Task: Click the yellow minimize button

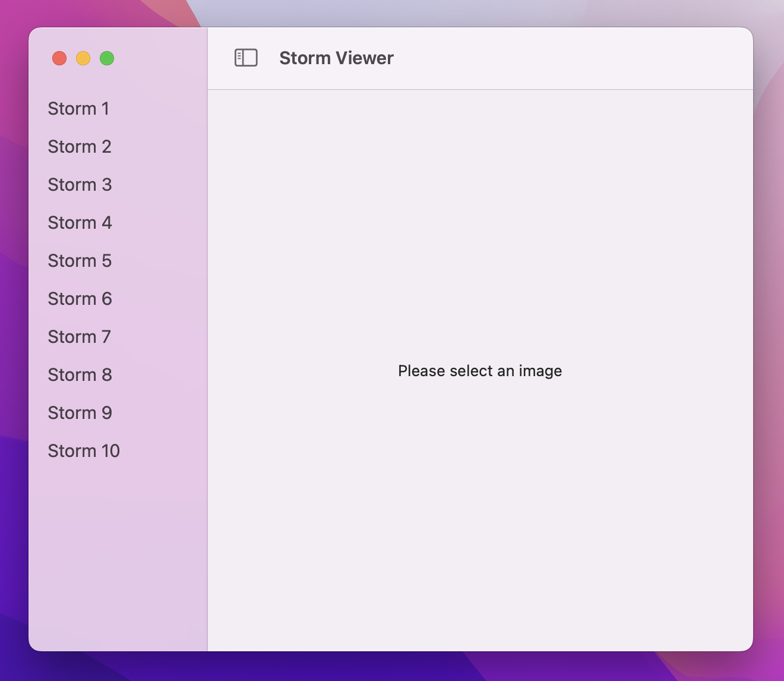Action: (x=83, y=58)
